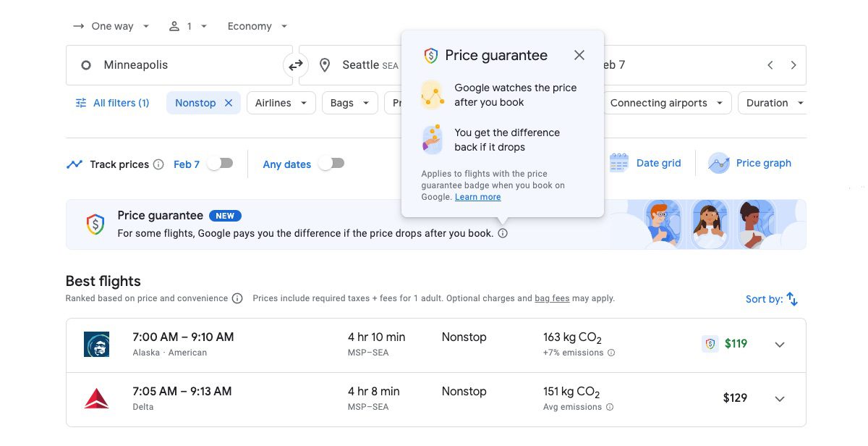
Task: Open the One way trip type menu
Action: (x=112, y=25)
